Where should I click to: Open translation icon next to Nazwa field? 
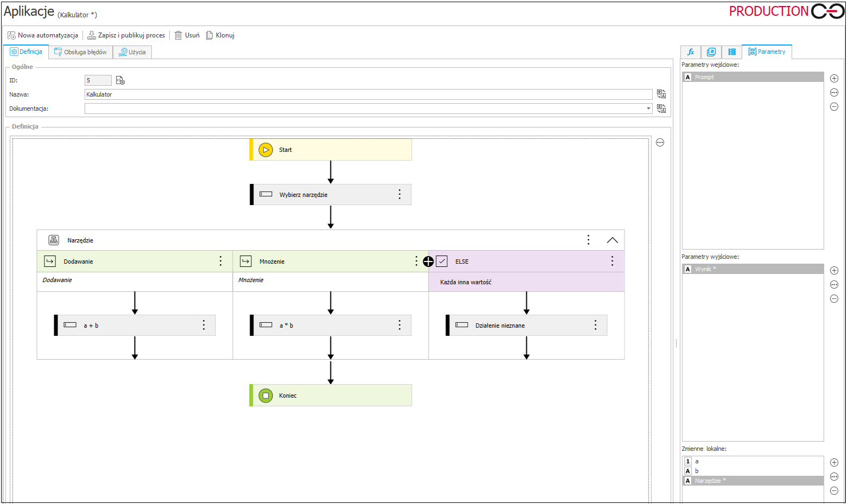[x=661, y=94]
